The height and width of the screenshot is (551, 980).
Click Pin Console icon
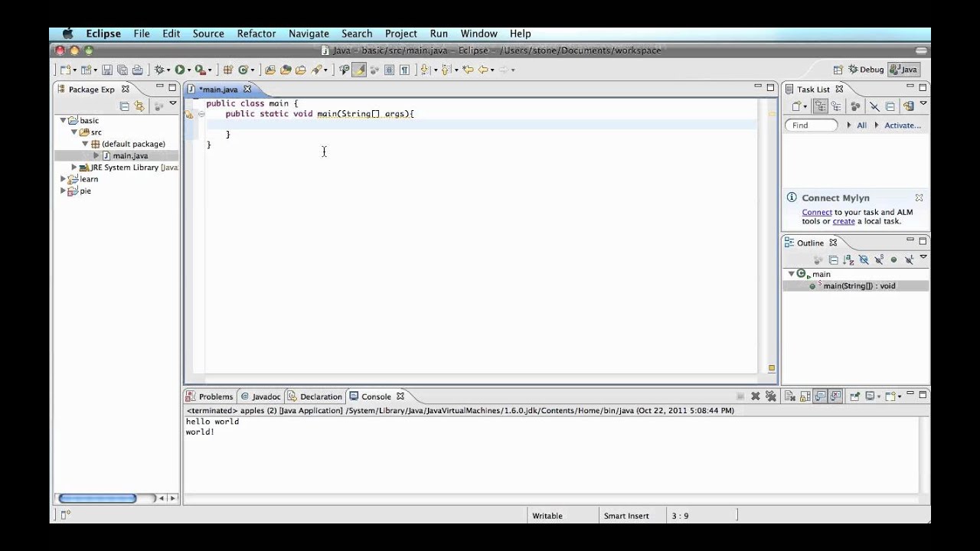click(x=854, y=396)
